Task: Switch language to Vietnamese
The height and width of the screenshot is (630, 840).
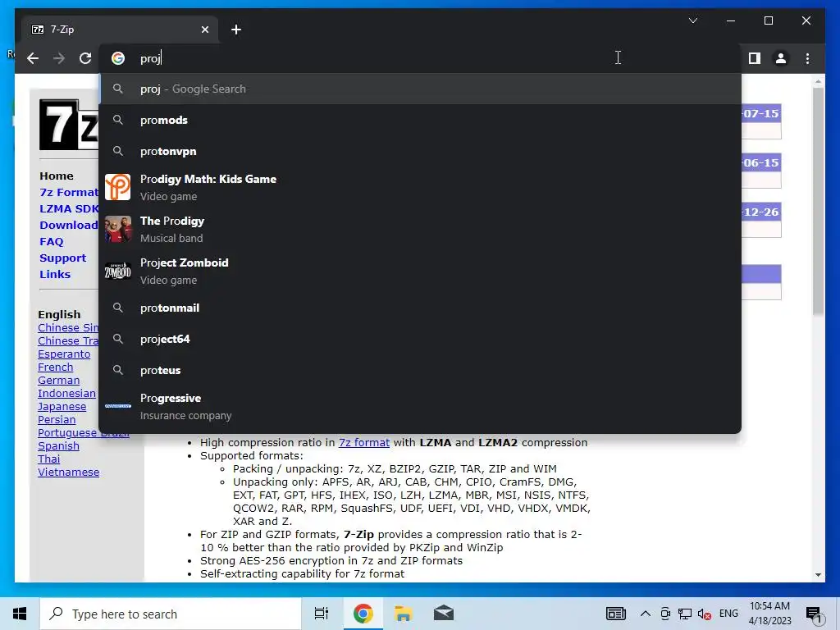Action: pyautogui.click(x=69, y=472)
